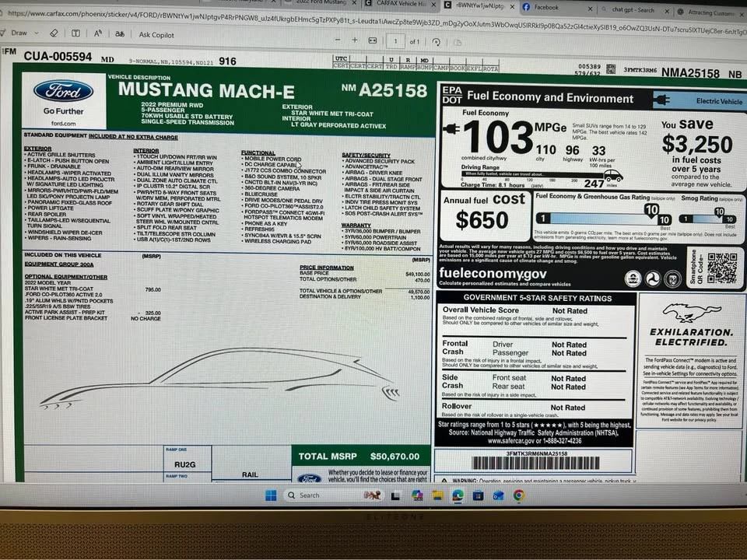Zoom in using the plus icon
The height and width of the screenshot is (560, 747).
click(355, 40)
